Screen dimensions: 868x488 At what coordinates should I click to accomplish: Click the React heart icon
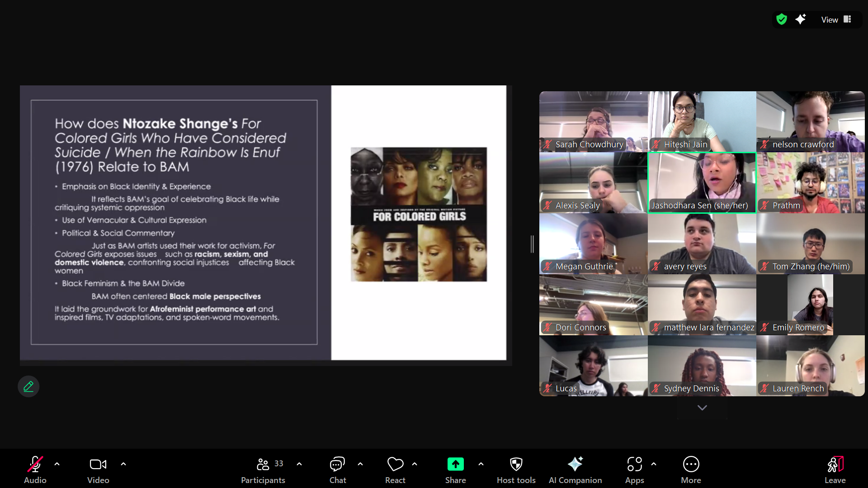pyautogui.click(x=395, y=465)
